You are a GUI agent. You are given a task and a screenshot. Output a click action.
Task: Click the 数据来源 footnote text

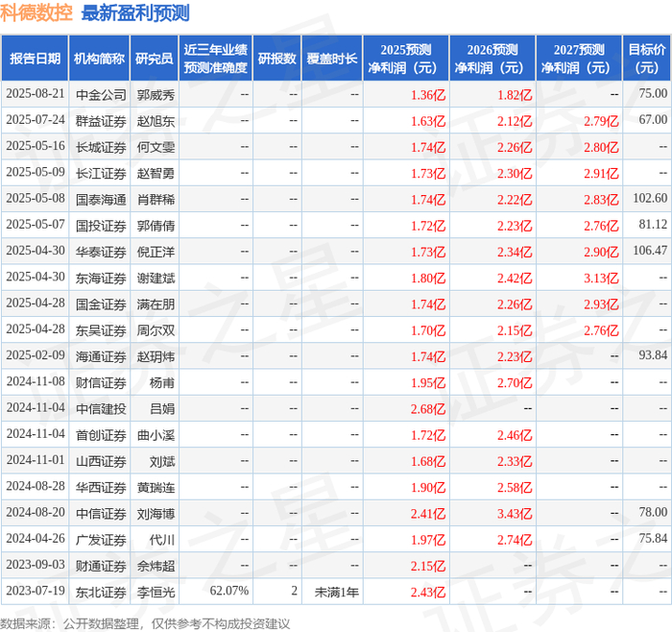(x=145, y=623)
